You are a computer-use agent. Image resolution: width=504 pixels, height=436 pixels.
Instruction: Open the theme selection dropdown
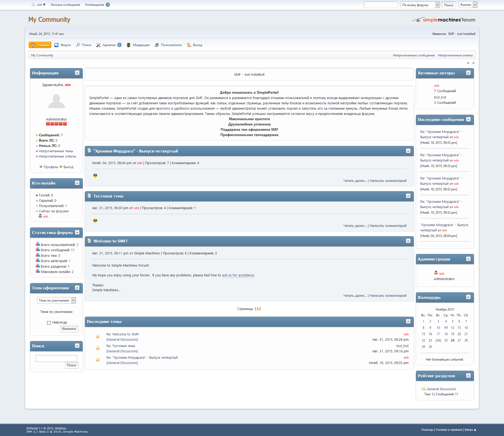(56, 300)
